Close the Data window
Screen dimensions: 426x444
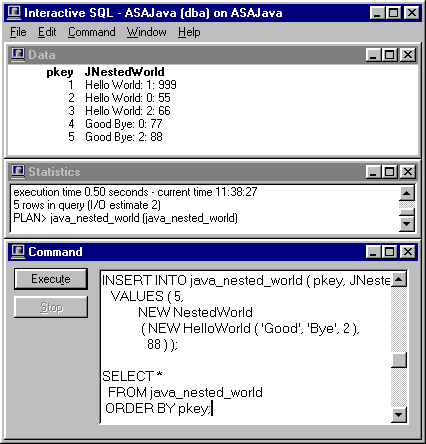click(x=408, y=55)
